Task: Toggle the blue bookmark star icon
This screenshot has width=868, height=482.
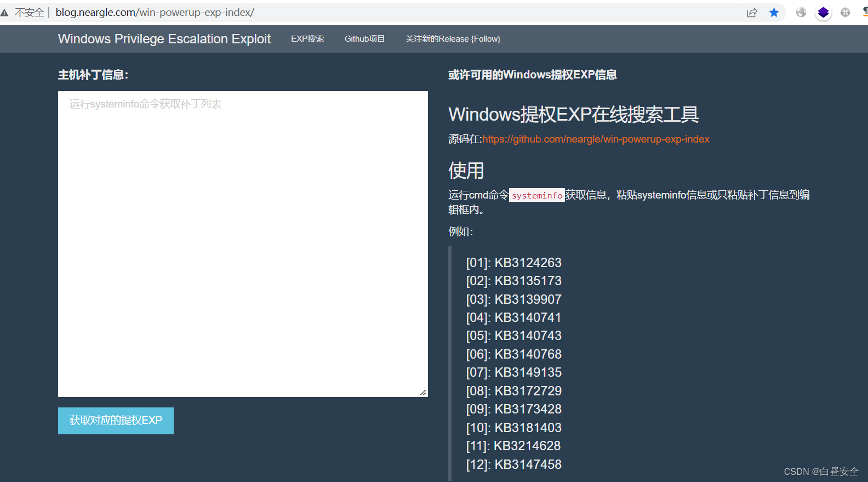Action: point(774,12)
